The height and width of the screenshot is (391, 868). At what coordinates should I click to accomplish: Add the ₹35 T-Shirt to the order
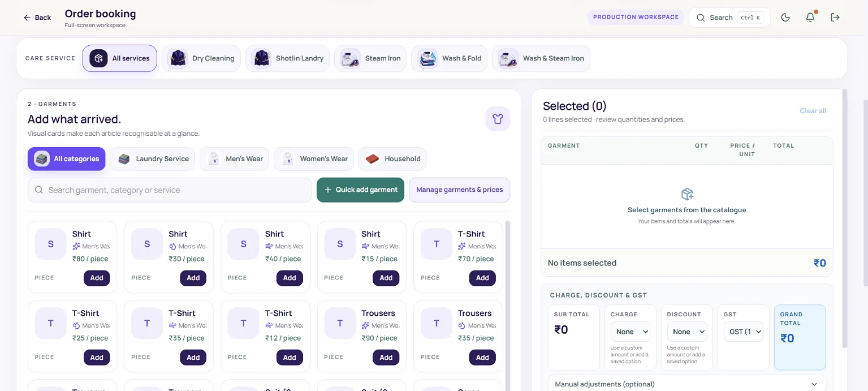(x=193, y=357)
